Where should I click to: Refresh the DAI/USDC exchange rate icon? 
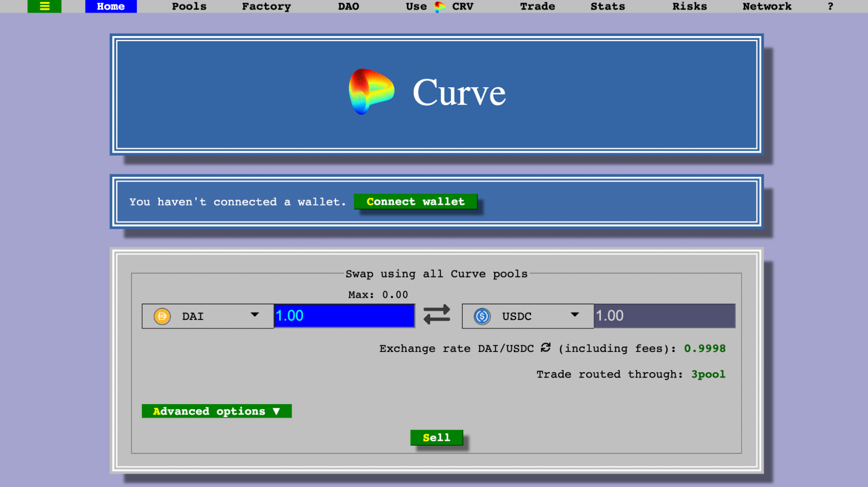point(546,348)
